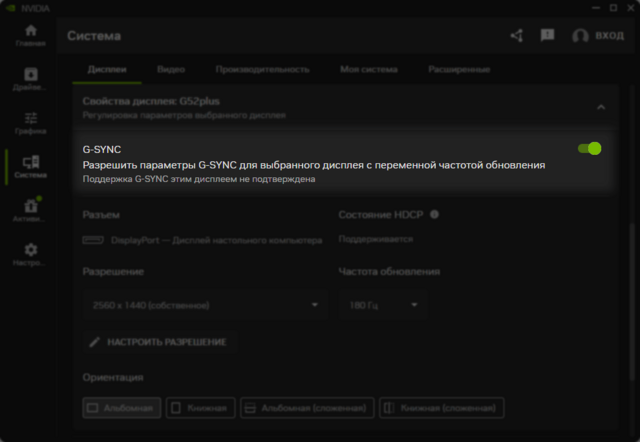Collapse the Свойства дисплея section chevron
The height and width of the screenshot is (442, 640).
click(x=601, y=107)
